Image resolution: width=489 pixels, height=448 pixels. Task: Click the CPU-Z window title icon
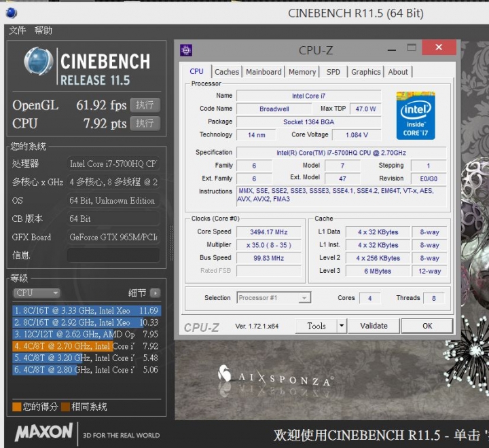coord(186,50)
